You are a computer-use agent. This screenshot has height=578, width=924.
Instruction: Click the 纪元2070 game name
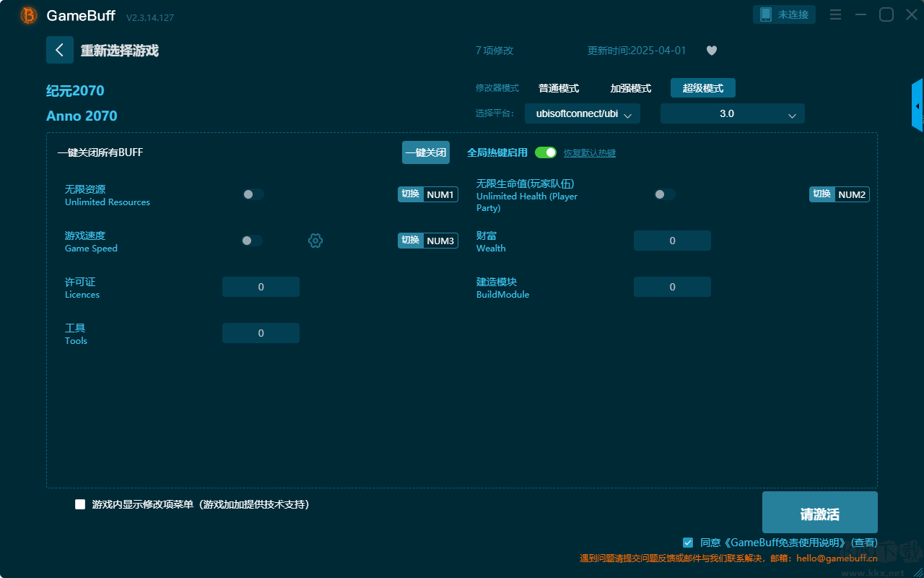[x=75, y=90]
